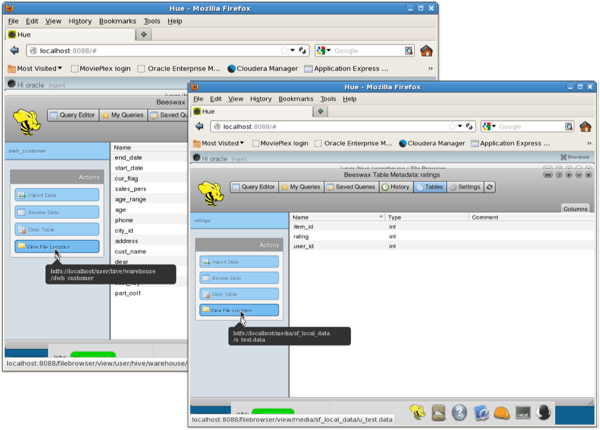The height and width of the screenshot is (430, 600).
Task: Open Cloudera Manager bookmark in front window
Action: (432, 143)
